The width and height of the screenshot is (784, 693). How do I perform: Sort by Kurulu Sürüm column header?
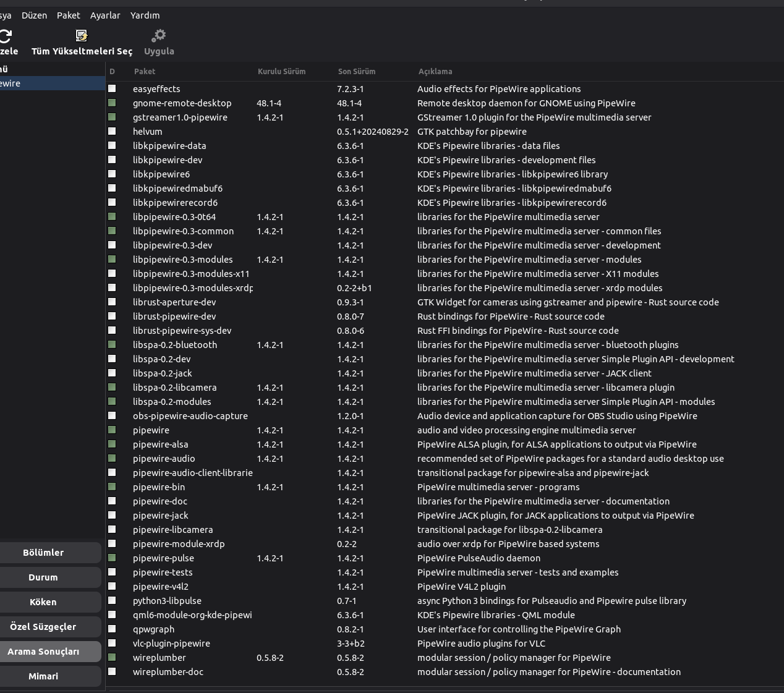(281, 72)
